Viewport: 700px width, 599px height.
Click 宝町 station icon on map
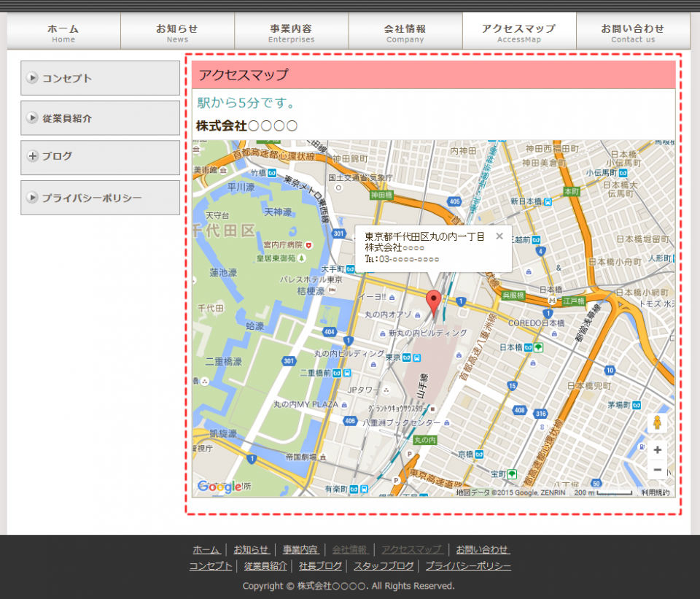[x=512, y=474]
